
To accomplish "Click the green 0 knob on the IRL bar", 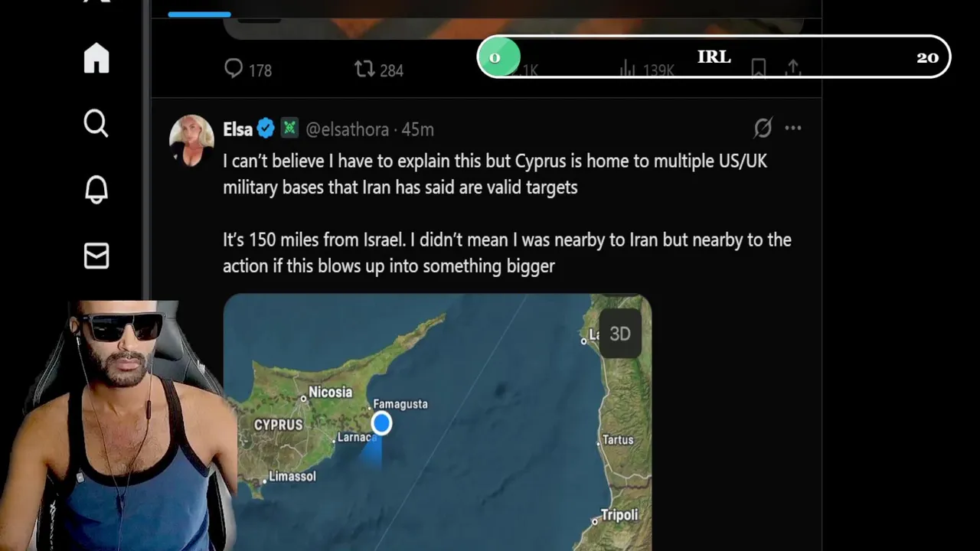I will click(x=499, y=57).
